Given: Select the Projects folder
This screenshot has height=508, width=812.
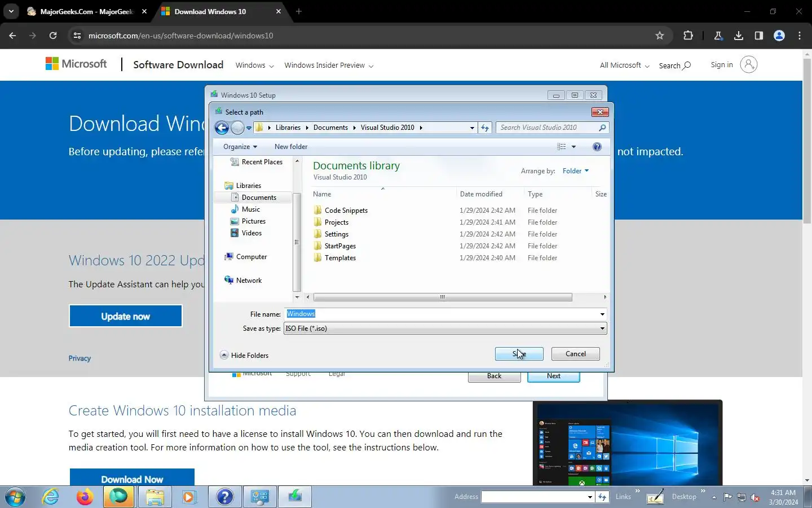Looking at the screenshot, I should pyautogui.click(x=337, y=222).
